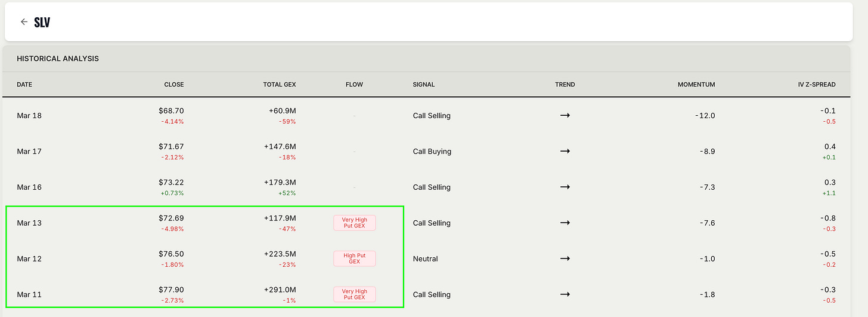This screenshot has height=317, width=868.
Task: Click the TREND column header
Action: [565, 85]
